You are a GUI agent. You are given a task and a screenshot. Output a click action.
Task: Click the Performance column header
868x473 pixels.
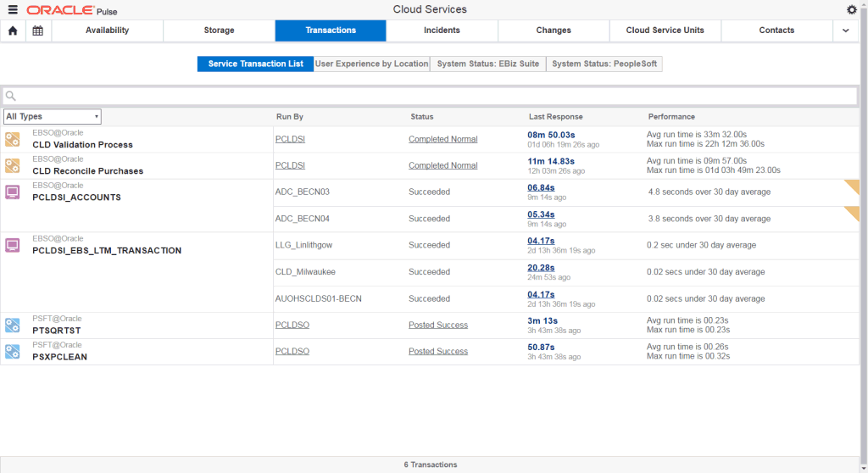[671, 117]
